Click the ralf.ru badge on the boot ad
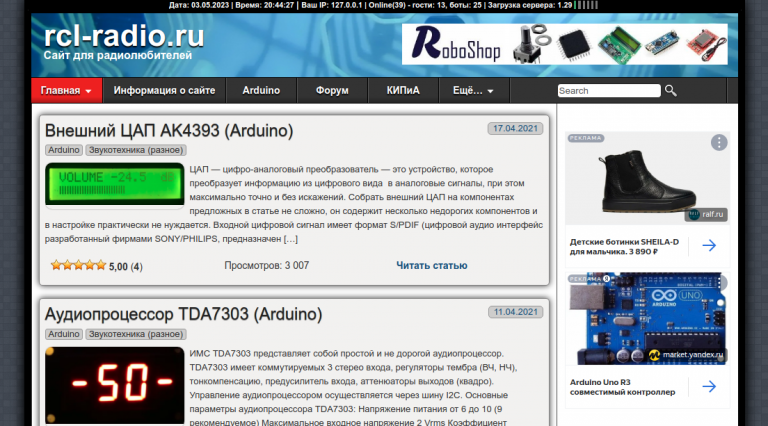 [706, 214]
